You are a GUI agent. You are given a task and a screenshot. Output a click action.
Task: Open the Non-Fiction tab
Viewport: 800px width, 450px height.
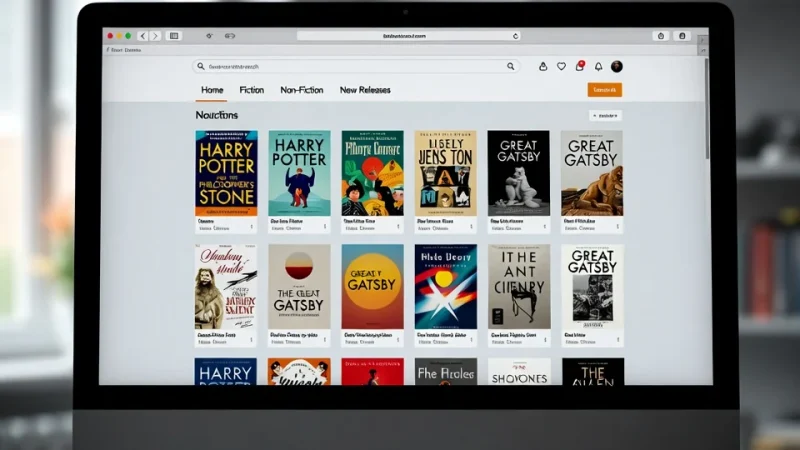pyautogui.click(x=302, y=90)
